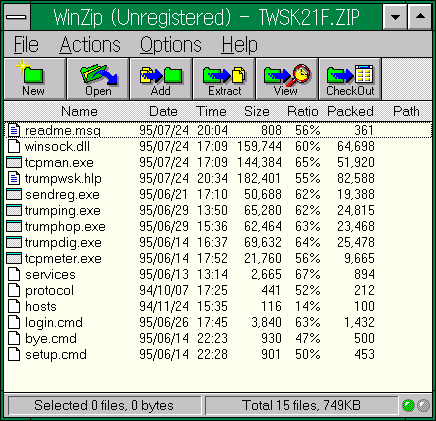Click the program icon beside trumphop.exe

pyautogui.click(x=14, y=226)
